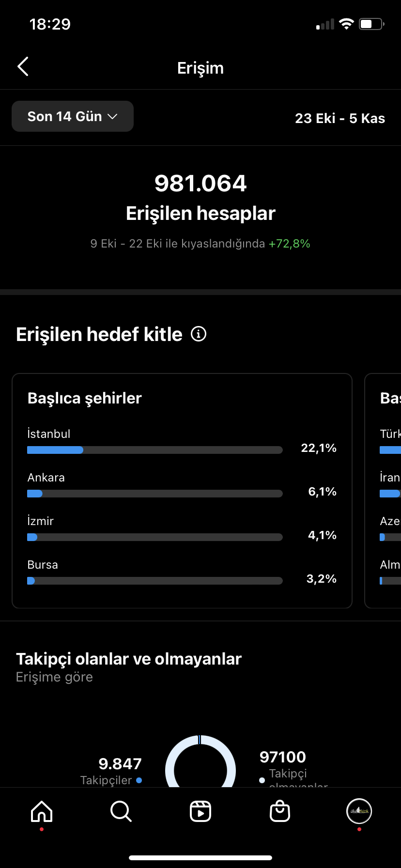Open the Başlıca şehirler card
The height and width of the screenshot is (868, 401).
tap(182, 491)
